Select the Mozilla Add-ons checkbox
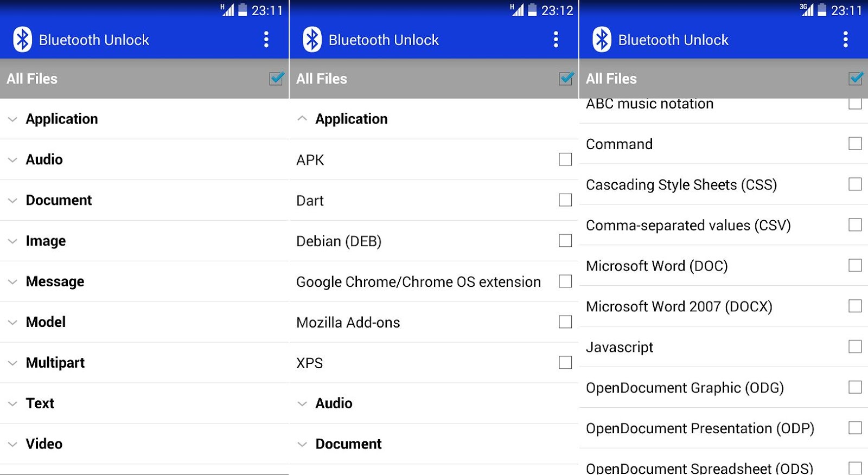 (x=565, y=322)
